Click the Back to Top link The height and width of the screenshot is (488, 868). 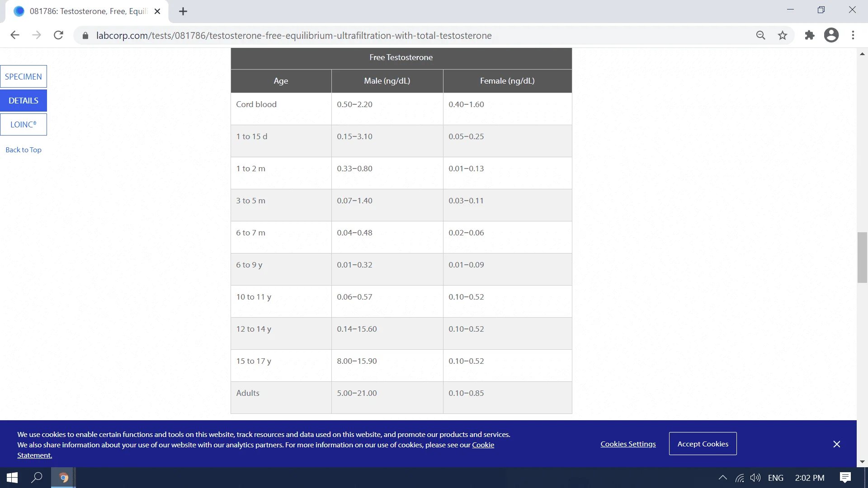[24, 150]
